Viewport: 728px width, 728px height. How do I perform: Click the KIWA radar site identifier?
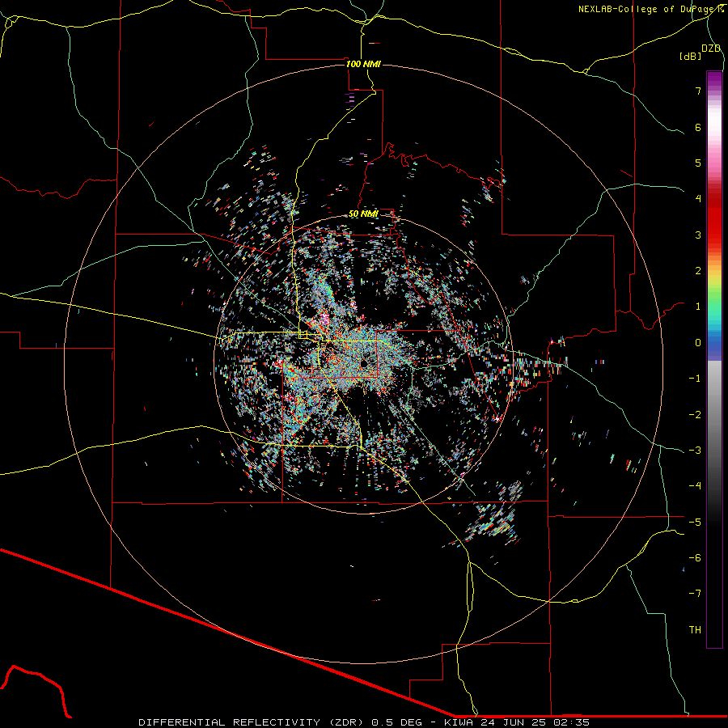(x=459, y=722)
